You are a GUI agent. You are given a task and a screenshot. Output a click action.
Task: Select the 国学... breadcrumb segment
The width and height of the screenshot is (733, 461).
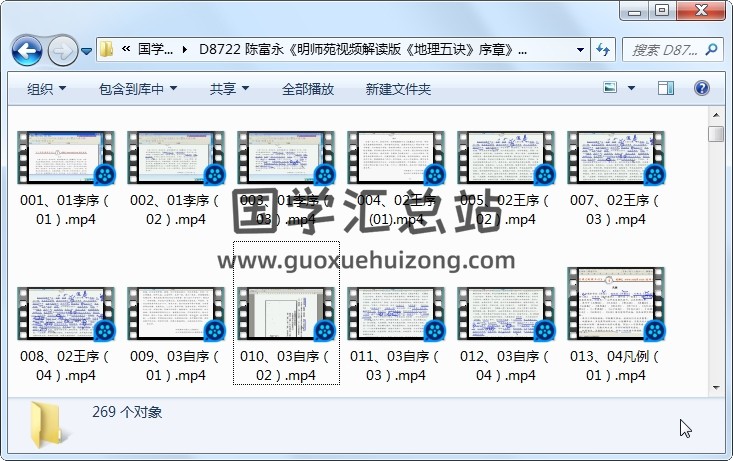(x=156, y=49)
